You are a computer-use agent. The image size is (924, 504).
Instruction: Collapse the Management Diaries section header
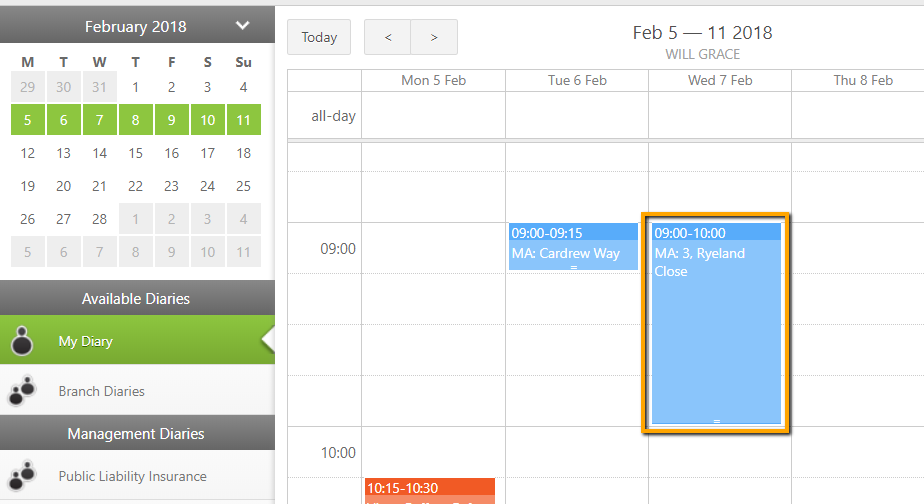click(x=137, y=433)
